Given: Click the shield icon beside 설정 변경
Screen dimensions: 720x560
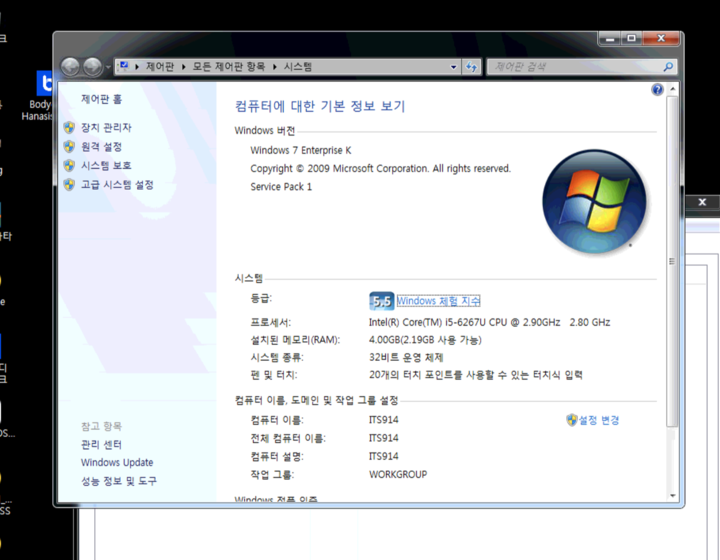Looking at the screenshot, I should click(572, 420).
